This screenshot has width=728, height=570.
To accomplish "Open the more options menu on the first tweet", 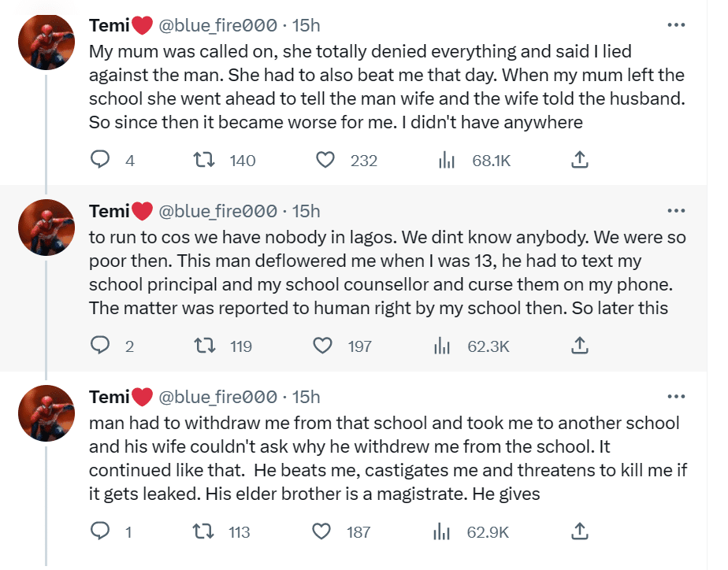I will tap(676, 24).
